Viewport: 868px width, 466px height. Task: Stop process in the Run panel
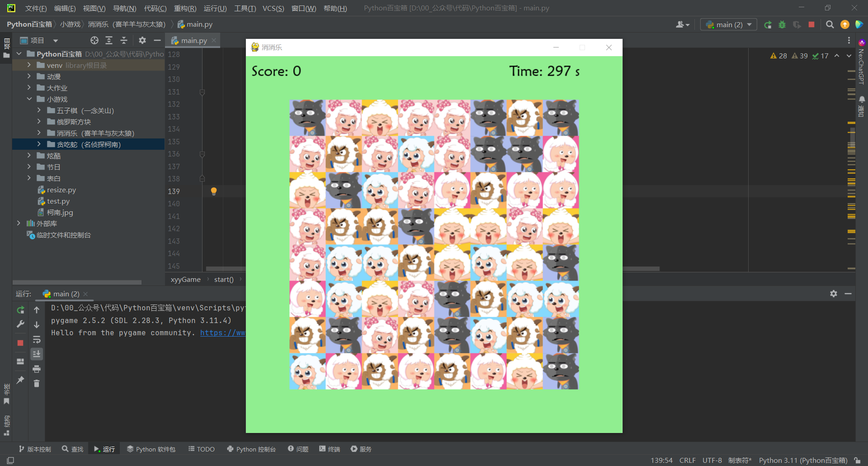[x=20, y=343]
